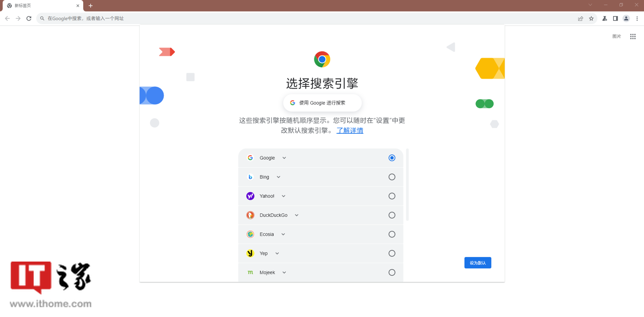Open the 图片 link

[617, 37]
